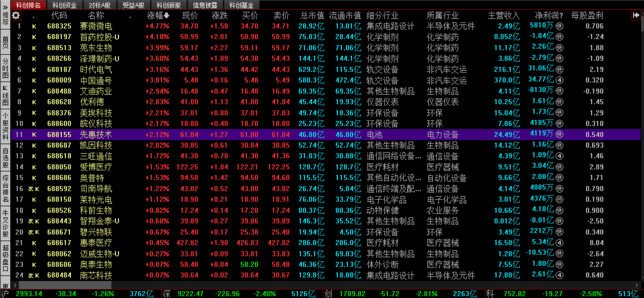Open 首页 in the left sidebar
Screen dimensions: 644x298
[x=5, y=43]
